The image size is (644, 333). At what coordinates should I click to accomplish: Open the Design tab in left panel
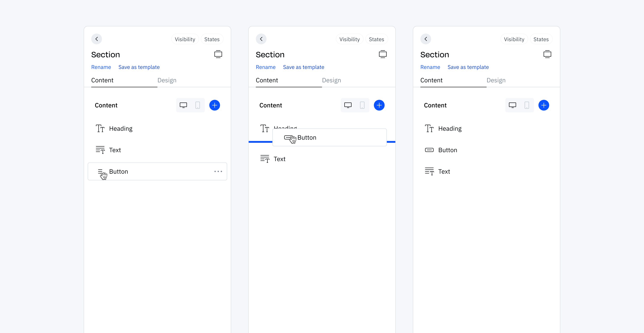point(167,80)
